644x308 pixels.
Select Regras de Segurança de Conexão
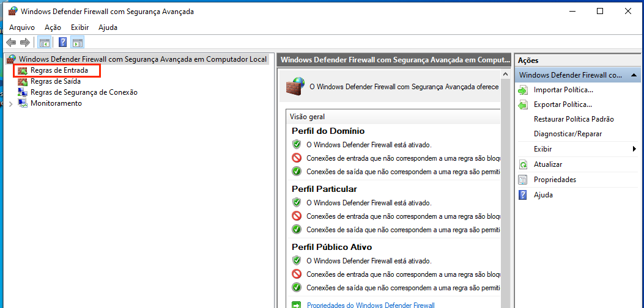pos(84,92)
